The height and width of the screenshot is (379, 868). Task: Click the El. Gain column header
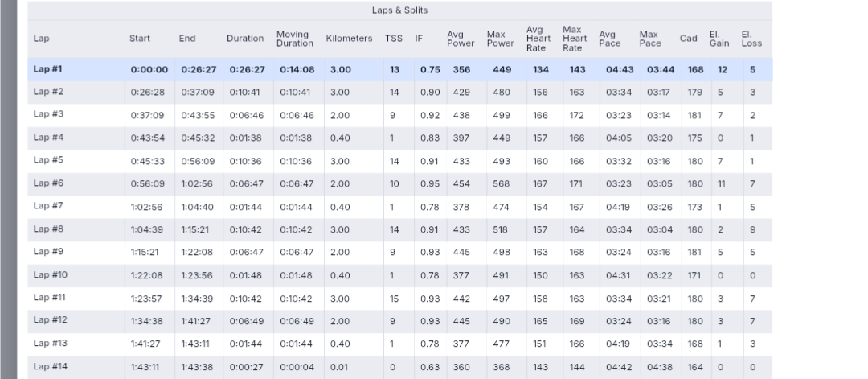coord(719,39)
